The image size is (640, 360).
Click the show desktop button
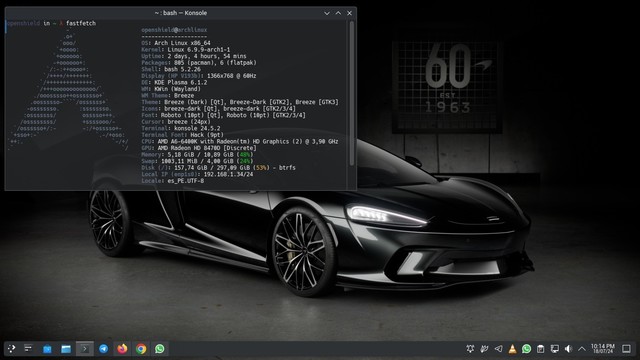[627, 349]
